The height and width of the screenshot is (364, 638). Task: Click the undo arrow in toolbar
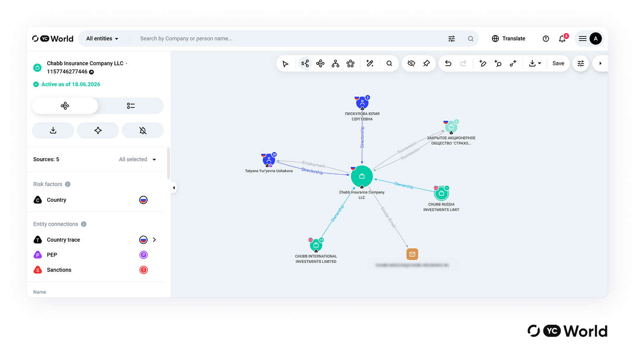[x=448, y=64]
